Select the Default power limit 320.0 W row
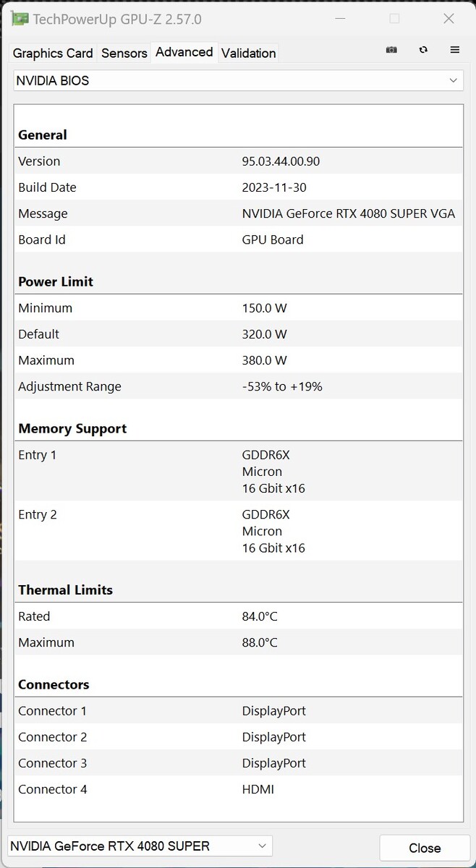 [239, 334]
